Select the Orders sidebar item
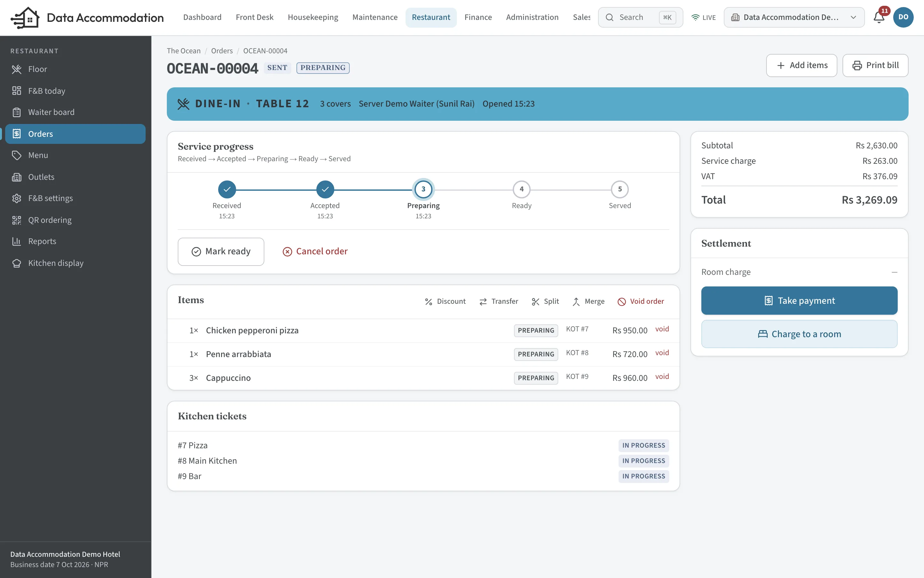 [75, 134]
